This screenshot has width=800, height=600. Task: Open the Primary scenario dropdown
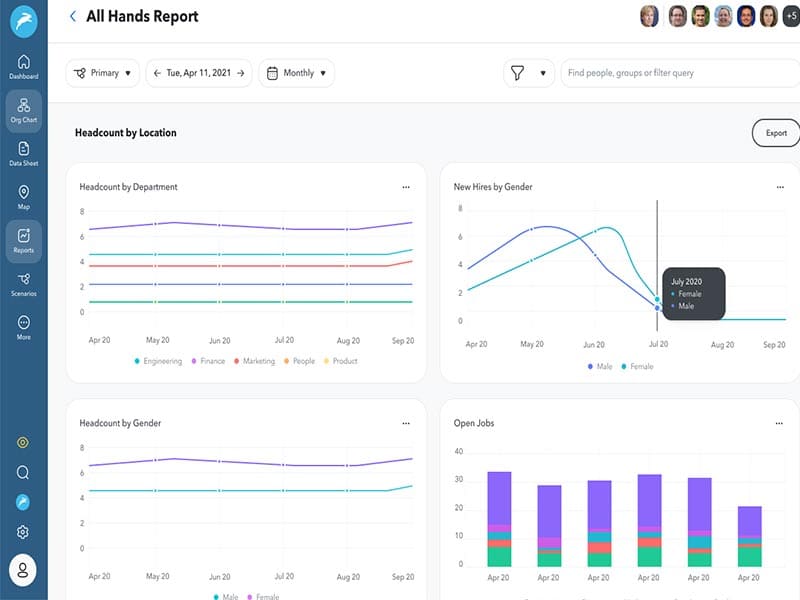[103, 73]
